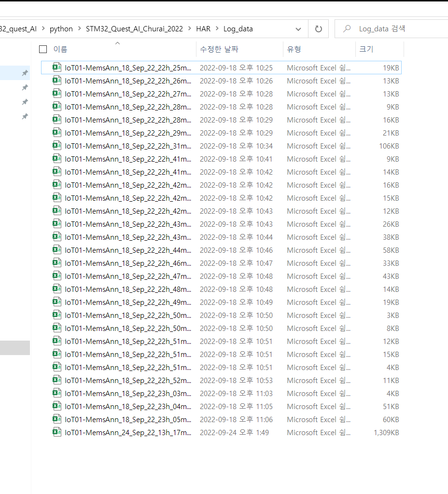Click the Excel icon of the 9KB 22h_41m file
The image size is (448, 494).
point(57,158)
